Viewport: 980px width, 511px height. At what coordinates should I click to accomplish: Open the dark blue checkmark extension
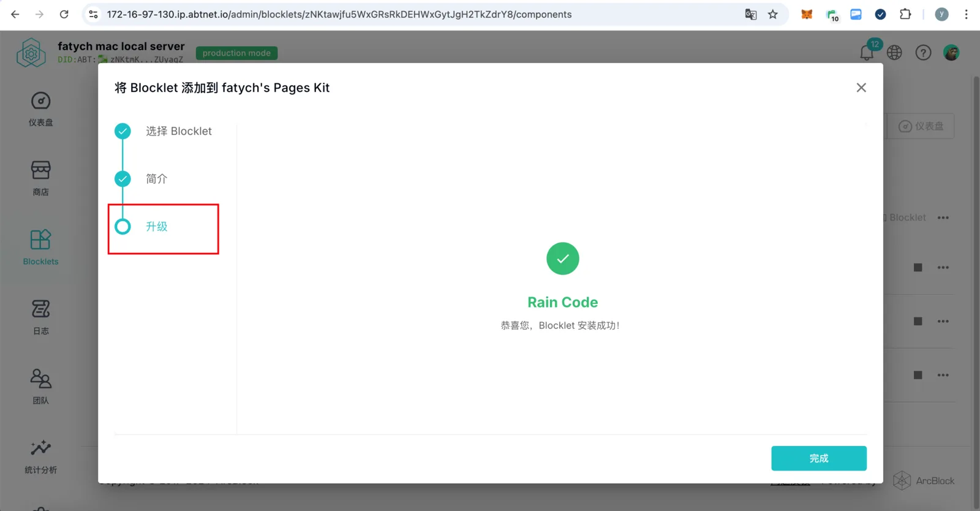(x=880, y=14)
